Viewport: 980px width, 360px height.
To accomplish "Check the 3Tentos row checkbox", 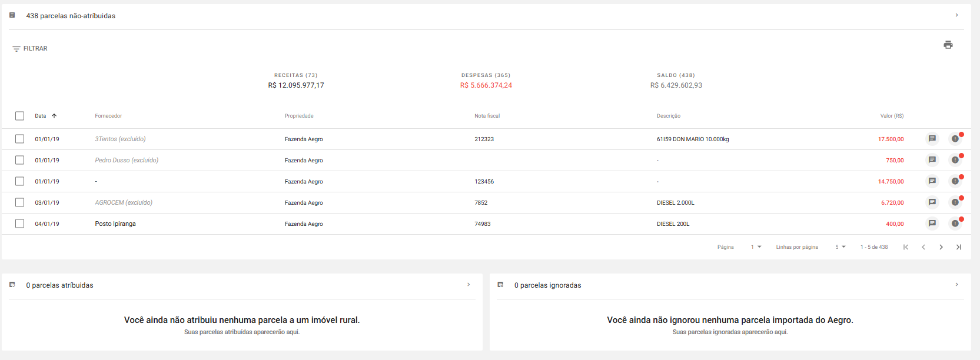I will pos(20,139).
